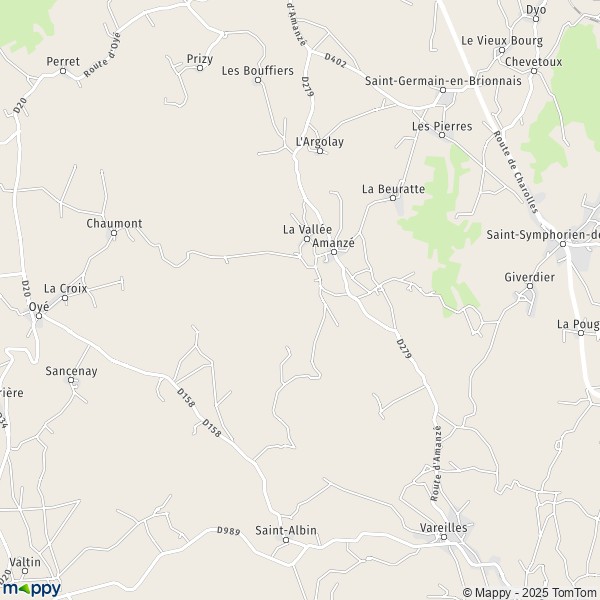Click the Saint-Albin location marker
This screenshot has width=600, height=600.
(x=285, y=540)
